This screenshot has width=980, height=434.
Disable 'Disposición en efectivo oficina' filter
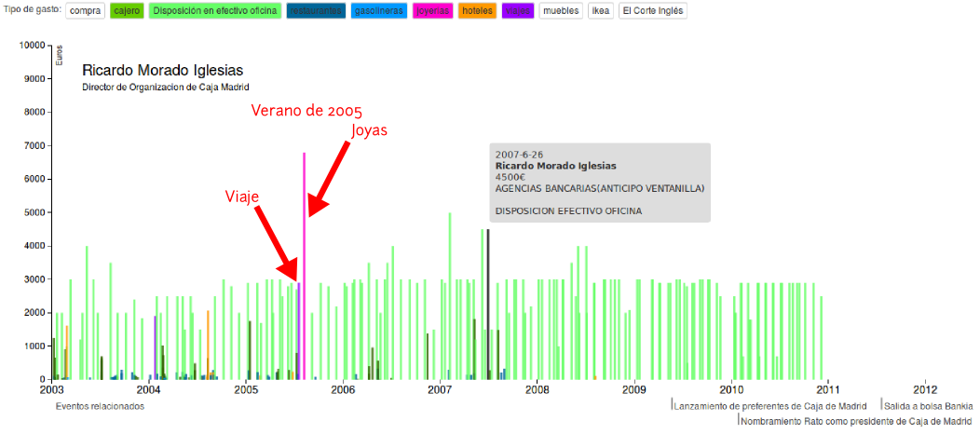pos(213,11)
